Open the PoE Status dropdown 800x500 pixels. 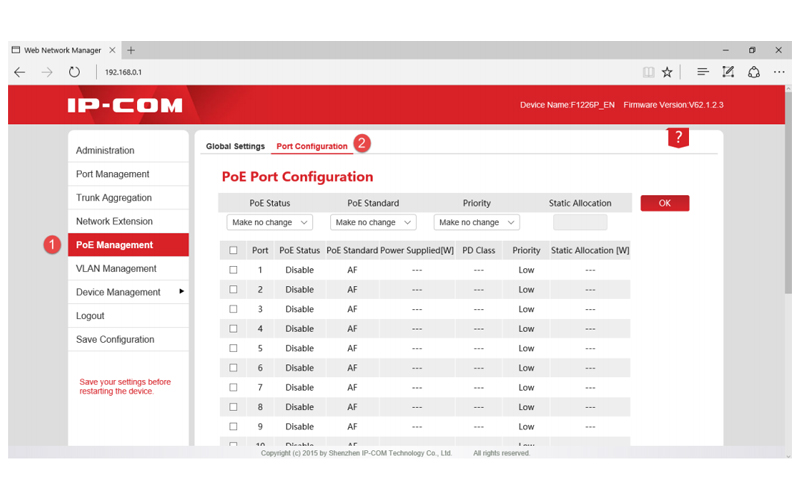click(269, 222)
